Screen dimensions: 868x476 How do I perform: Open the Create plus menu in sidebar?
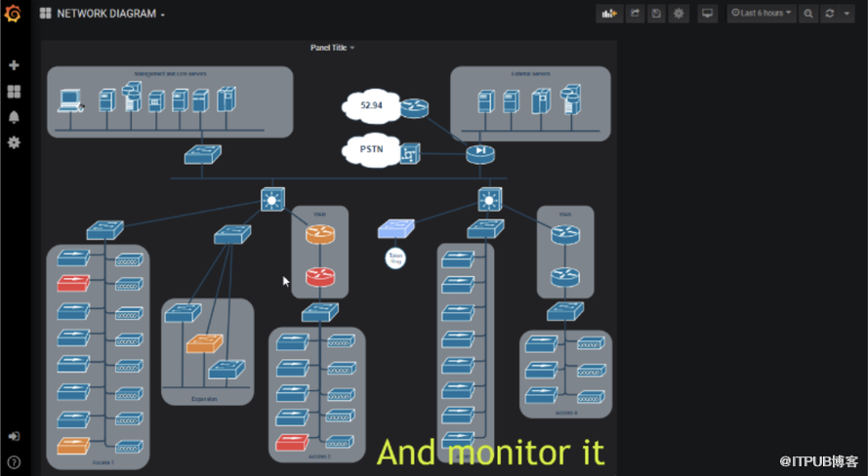click(14, 65)
